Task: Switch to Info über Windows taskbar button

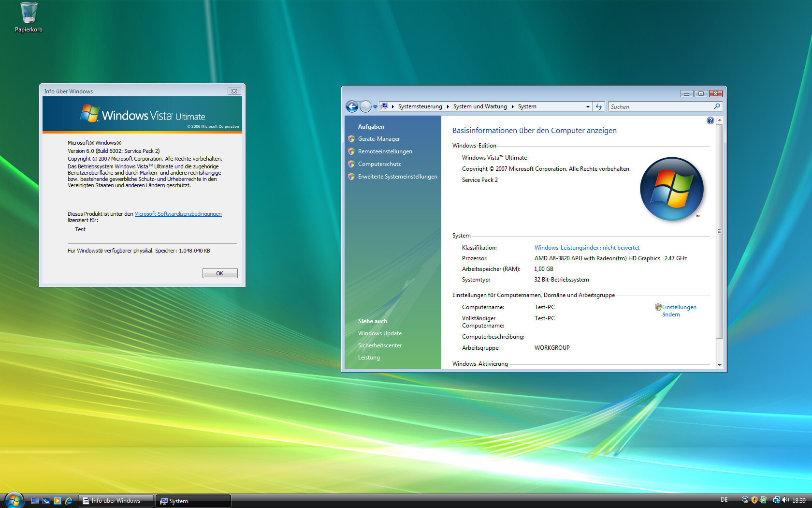Action: click(116, 501)
